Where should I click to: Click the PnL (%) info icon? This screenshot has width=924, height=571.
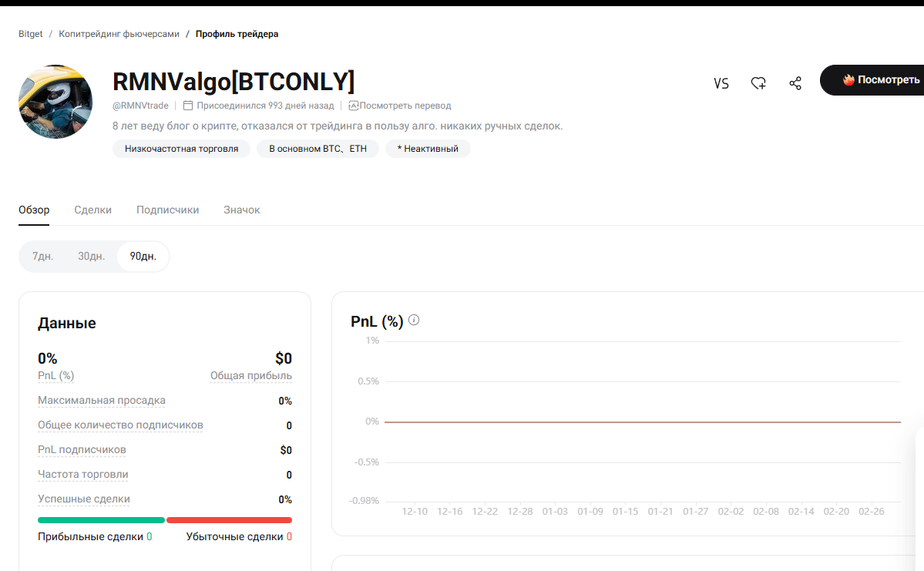click(415, 320)
